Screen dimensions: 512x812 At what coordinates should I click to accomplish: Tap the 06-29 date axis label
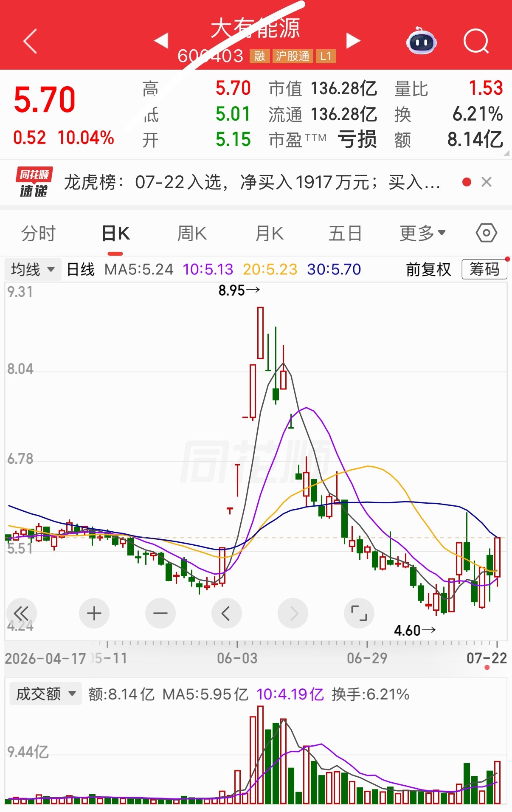pos(367,658)
